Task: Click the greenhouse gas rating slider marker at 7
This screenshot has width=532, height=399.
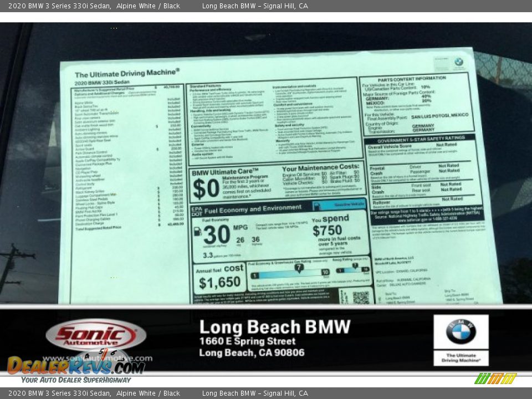Action: coord(299,267)
